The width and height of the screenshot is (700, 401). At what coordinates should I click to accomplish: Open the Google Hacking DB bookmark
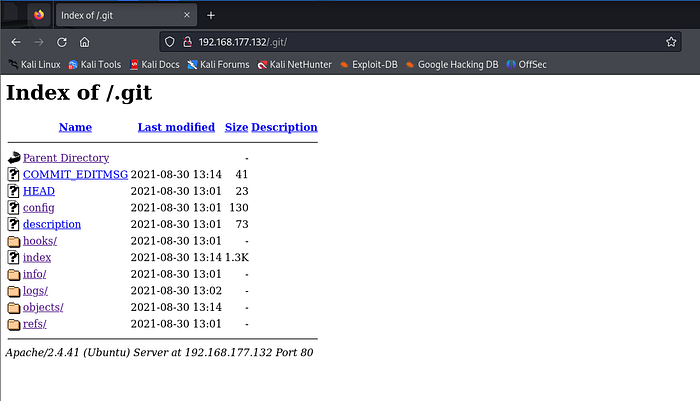pos(452,65)
